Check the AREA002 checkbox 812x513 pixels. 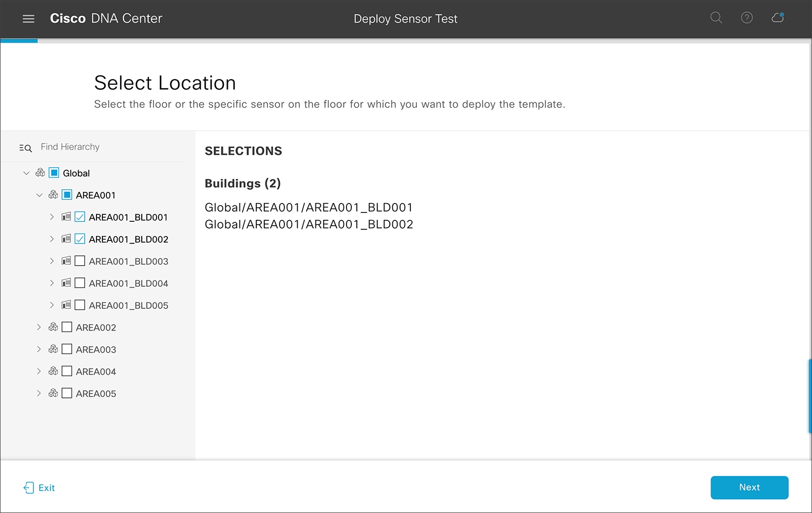point(67,327)
